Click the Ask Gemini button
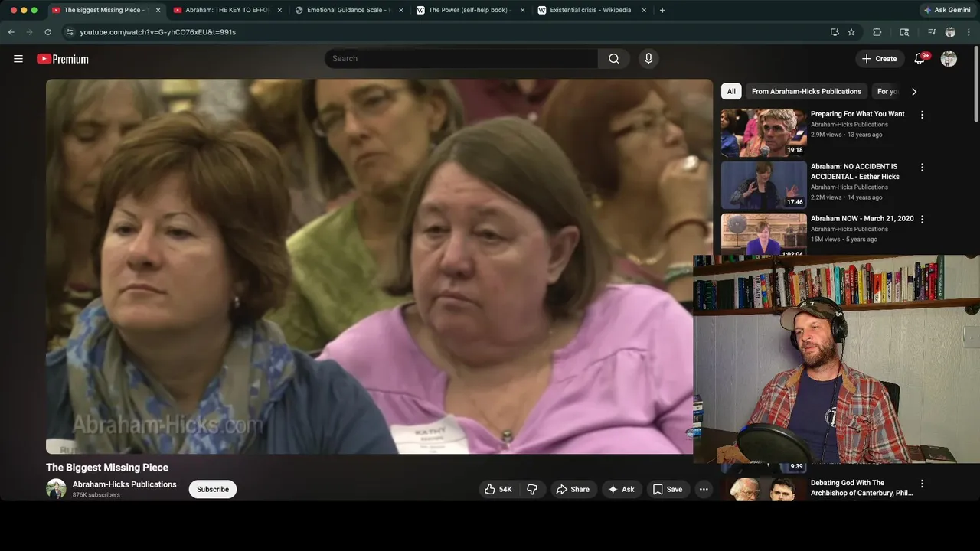 click(x=947, y=10)
